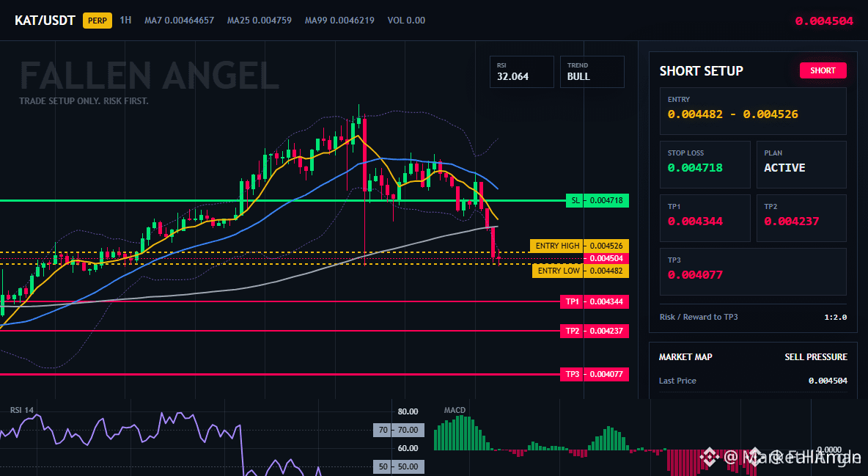Screen dimensions: 868x476
Task: Click the MARKET MAP heading
Action: [685, 357]
